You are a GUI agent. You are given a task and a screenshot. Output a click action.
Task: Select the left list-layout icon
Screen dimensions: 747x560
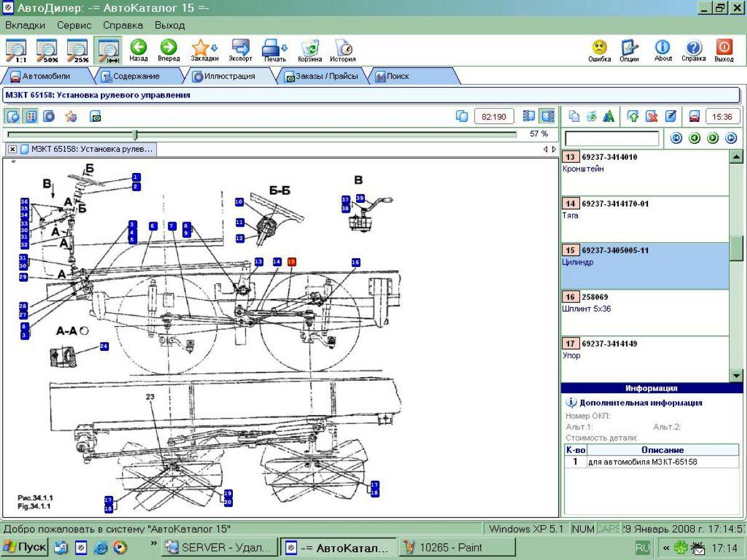(x=530, y=116)
